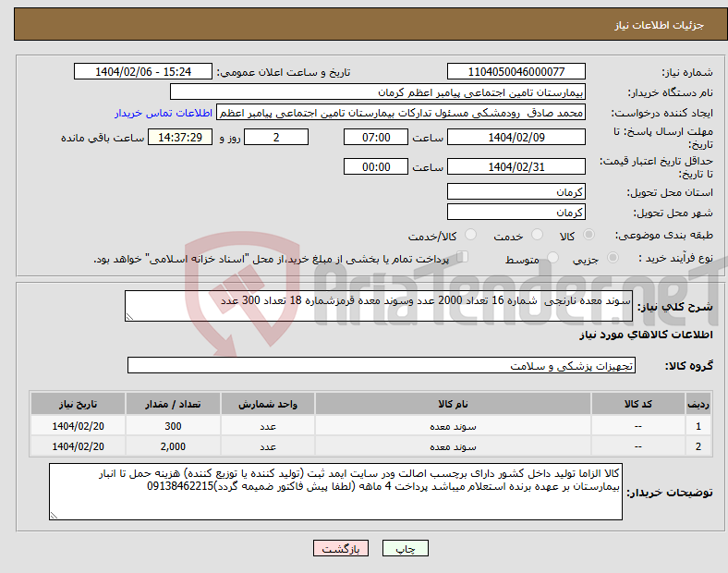Click سوند معده in row 1
This screenshot has height=573, width=728.
453,426
